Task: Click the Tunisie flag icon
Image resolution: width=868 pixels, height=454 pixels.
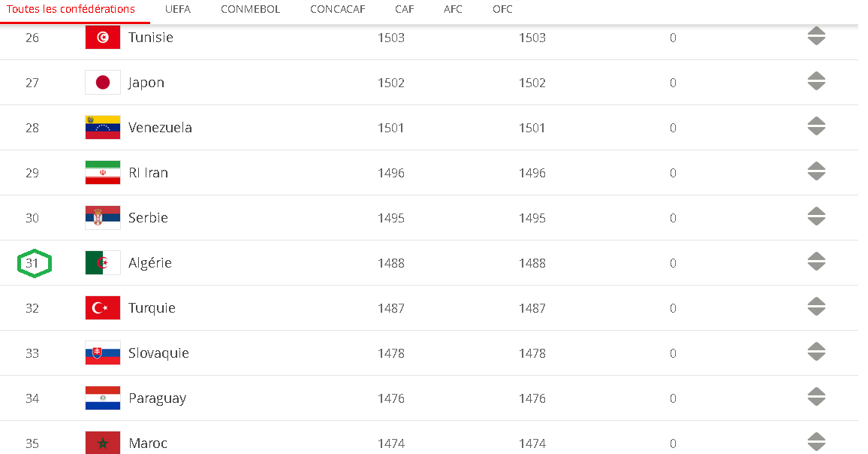Action: (x=102, y=37)
